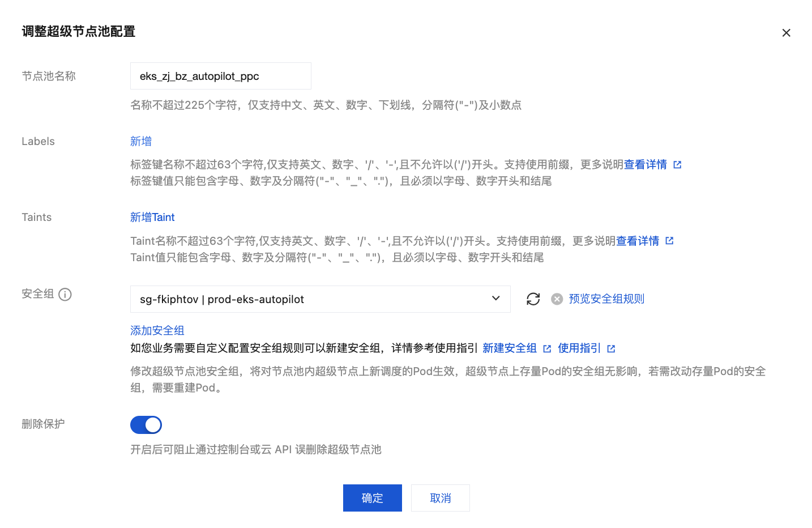
Task: Toggle the 删除保护 switch off
Action: (x=146, y=425)
